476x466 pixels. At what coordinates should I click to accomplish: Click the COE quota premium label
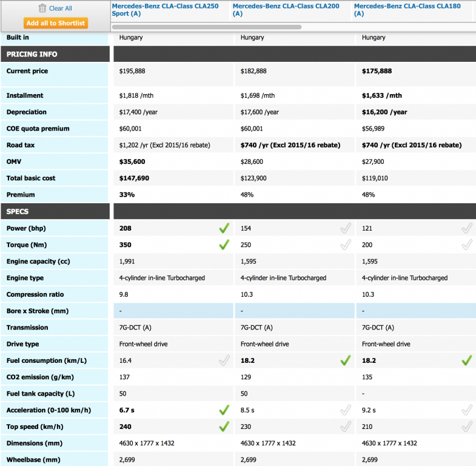click(38, 129)
